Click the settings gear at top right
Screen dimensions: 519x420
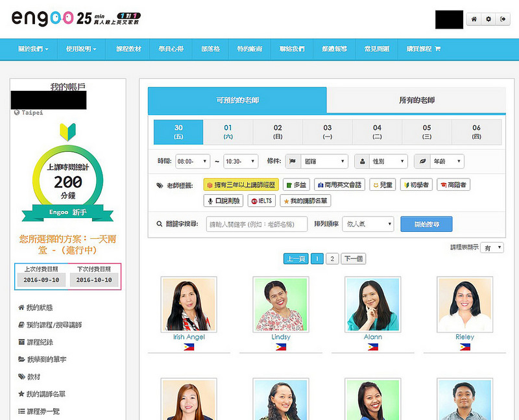[489, 19]
